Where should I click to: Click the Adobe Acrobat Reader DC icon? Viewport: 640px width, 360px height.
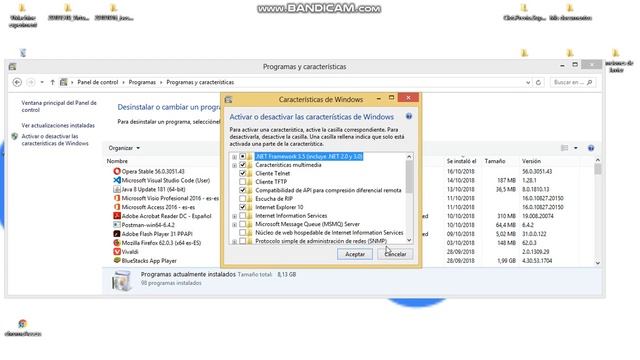(117, 216)
